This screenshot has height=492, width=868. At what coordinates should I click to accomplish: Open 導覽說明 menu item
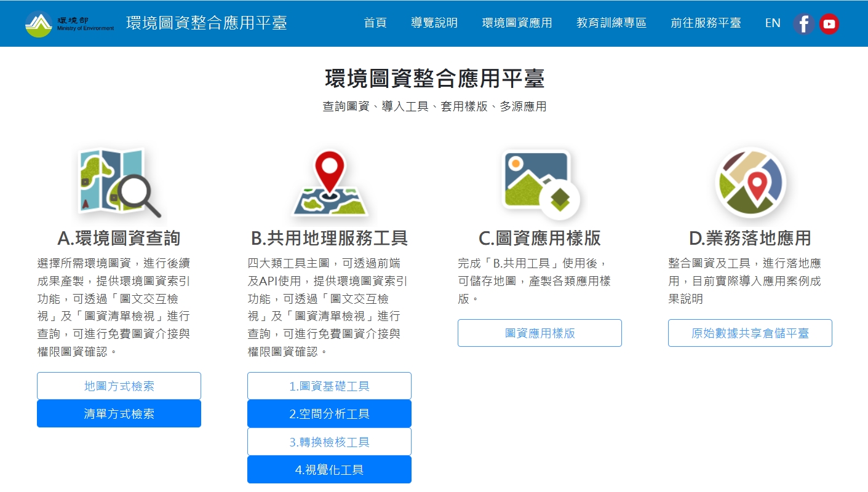pos(434,23)
